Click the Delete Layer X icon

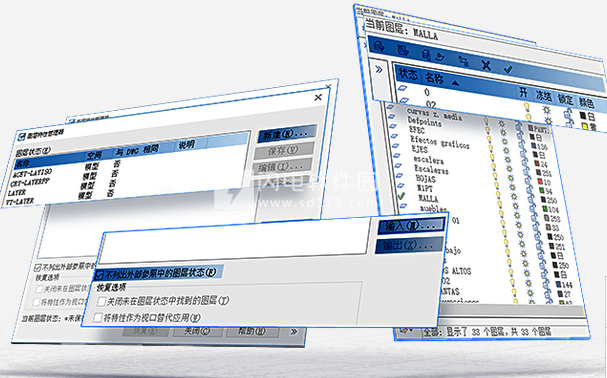pos(486,65)
